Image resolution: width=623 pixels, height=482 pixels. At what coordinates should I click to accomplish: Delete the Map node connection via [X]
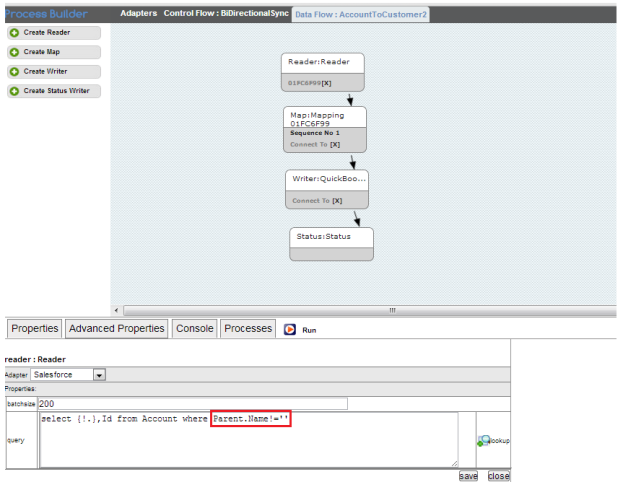click(335, 145)
